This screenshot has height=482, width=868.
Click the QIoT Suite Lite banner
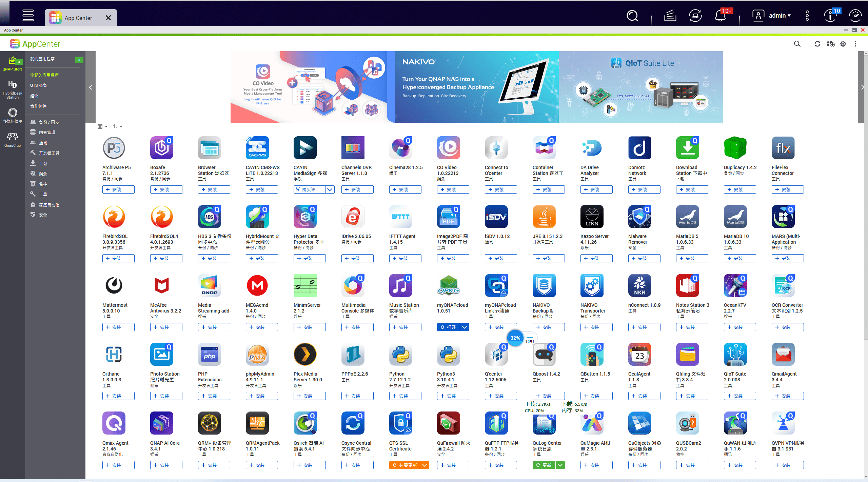point(640,87)
